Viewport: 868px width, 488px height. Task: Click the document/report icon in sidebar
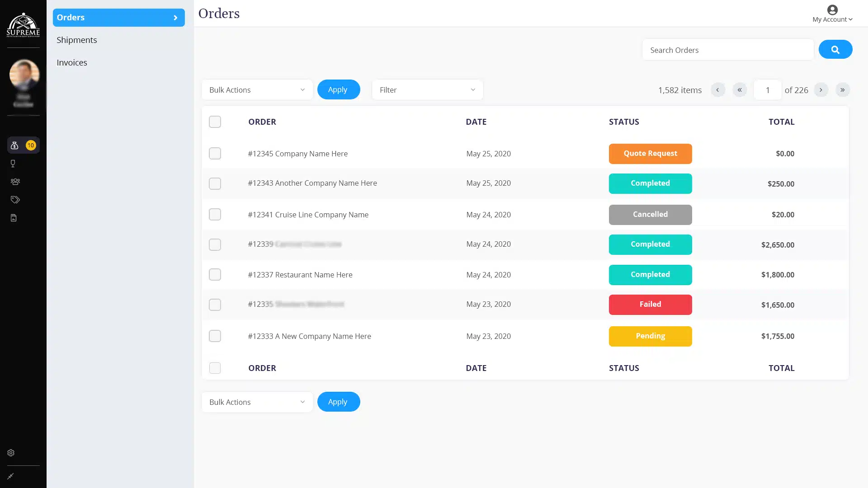(x=14, y=218)
